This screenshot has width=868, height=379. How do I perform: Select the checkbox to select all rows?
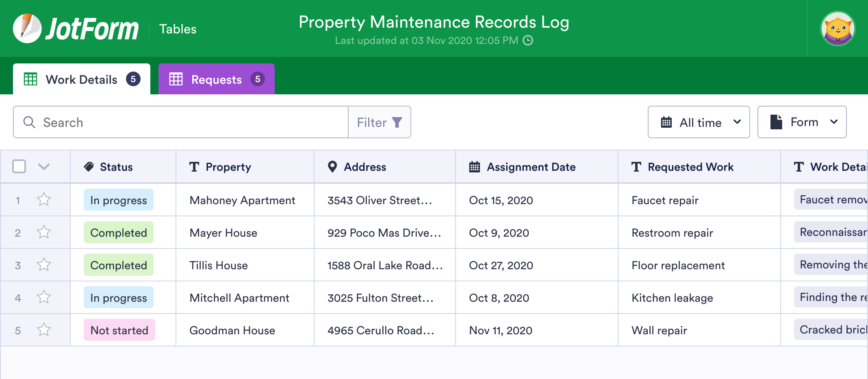tap(19, 167)
